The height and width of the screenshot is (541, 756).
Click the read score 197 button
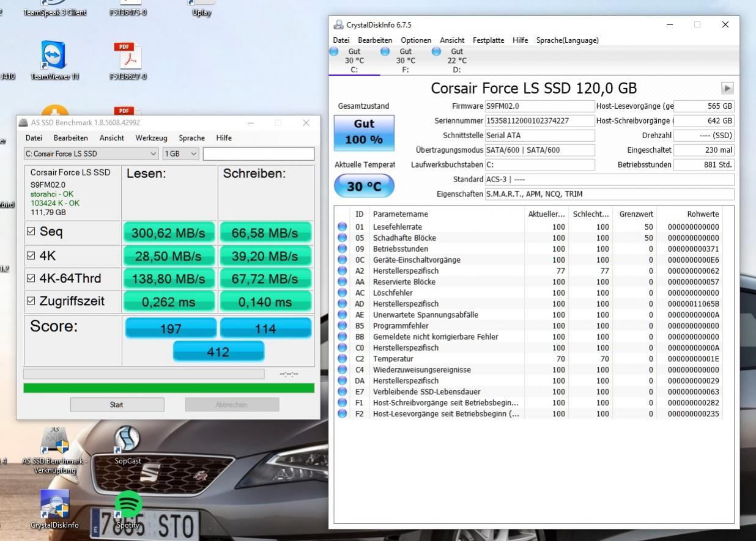click(171, 328)
